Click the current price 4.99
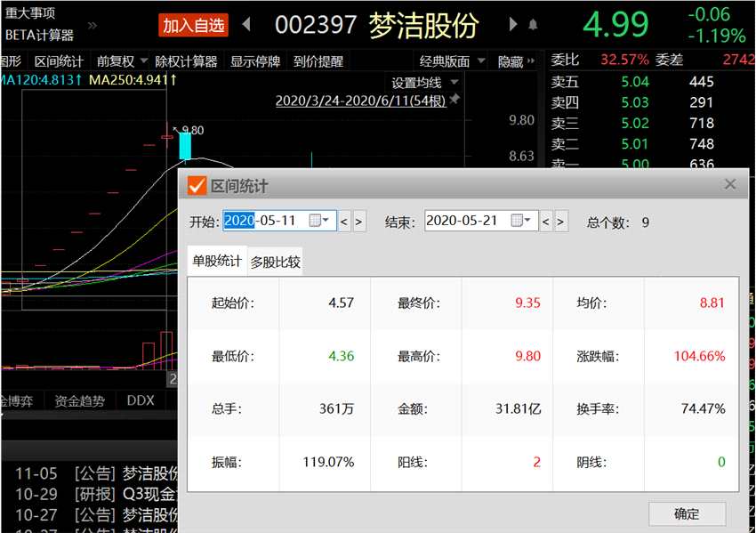Image resolution: width=756 pixels, height=533 pixels. coord(615,25)
